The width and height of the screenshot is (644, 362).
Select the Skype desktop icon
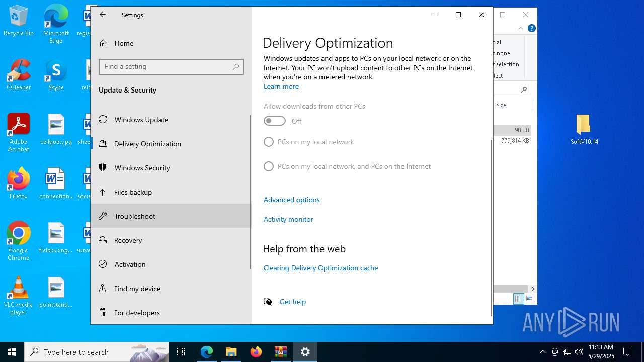pos(56,75)
